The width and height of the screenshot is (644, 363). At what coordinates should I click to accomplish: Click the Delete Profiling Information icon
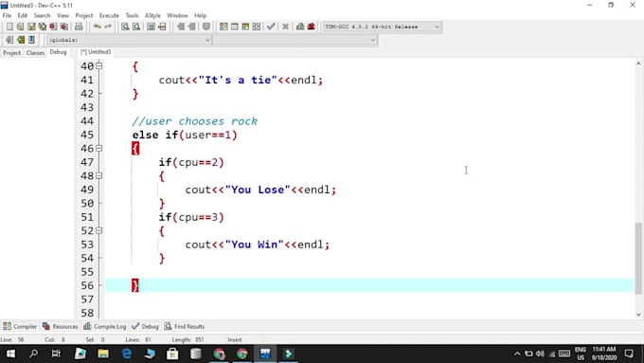coord(312,27)
